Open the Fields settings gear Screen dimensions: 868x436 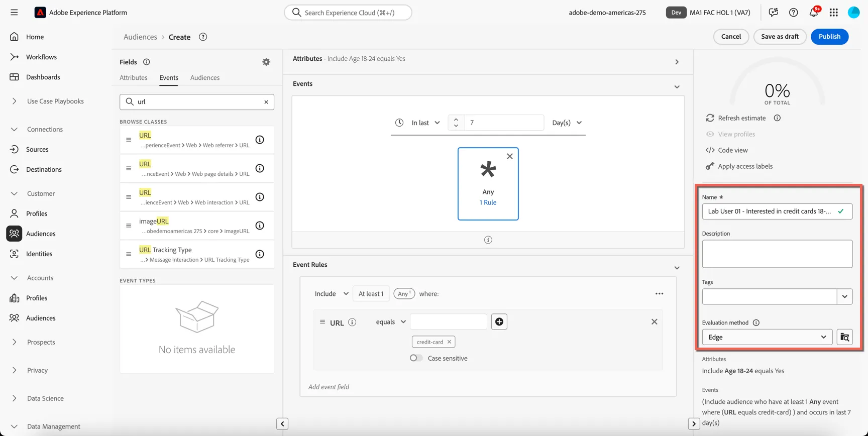point(266,62)
